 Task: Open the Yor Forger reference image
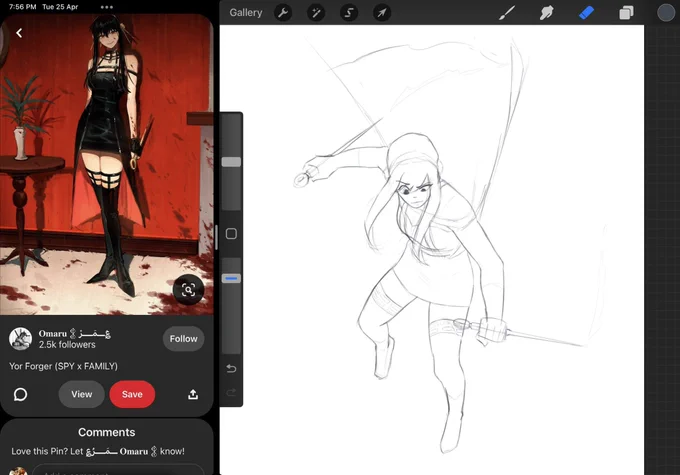[x=107, y=164]
